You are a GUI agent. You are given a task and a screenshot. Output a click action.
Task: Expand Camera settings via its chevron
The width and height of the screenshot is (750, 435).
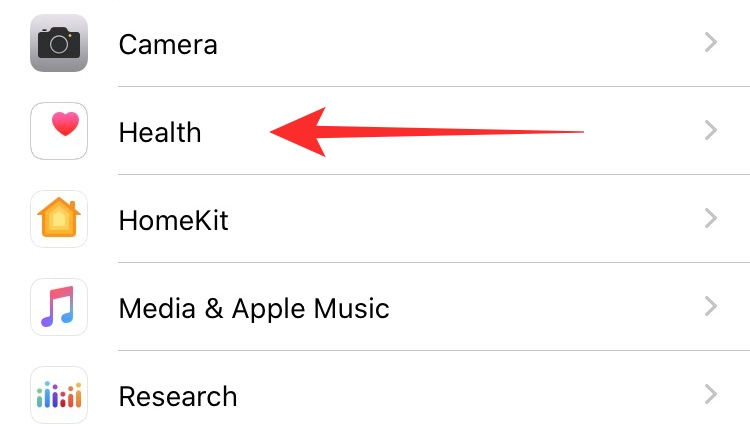pyautogui.click(x=711, y=43)
